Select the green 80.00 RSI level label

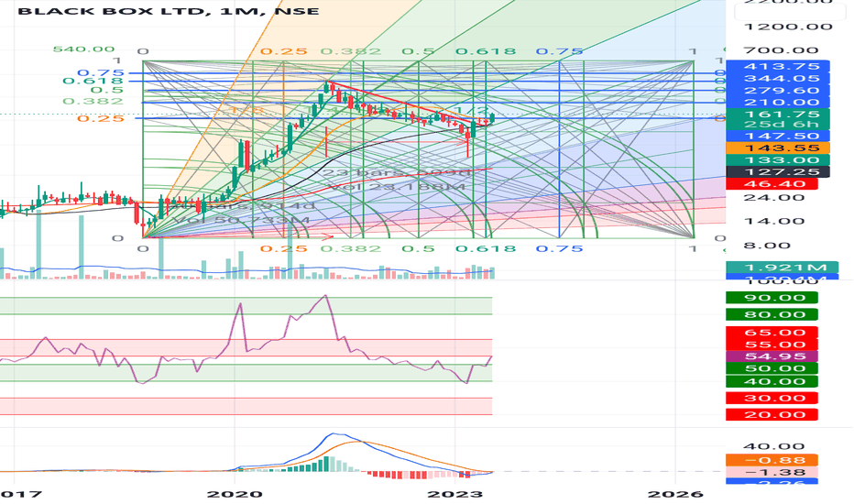pyautogui.click(x=772, y=315)
